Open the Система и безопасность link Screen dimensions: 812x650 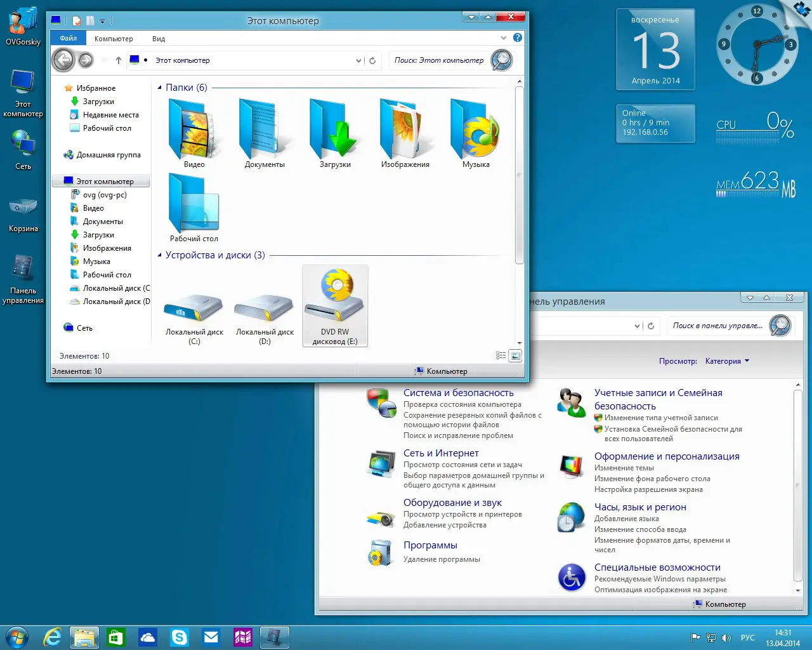pos(459,393)
